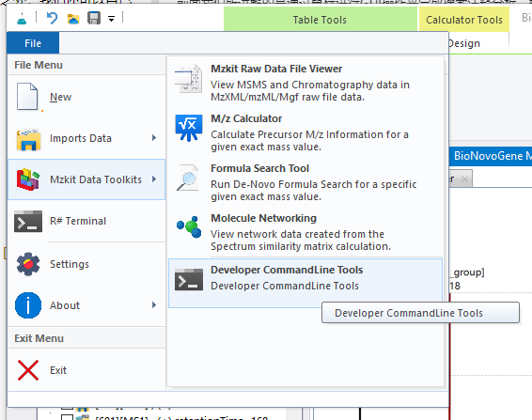The image size is (532, 420).
Task: Click the save floppy disk icon
Action: (x=94, y=18)
